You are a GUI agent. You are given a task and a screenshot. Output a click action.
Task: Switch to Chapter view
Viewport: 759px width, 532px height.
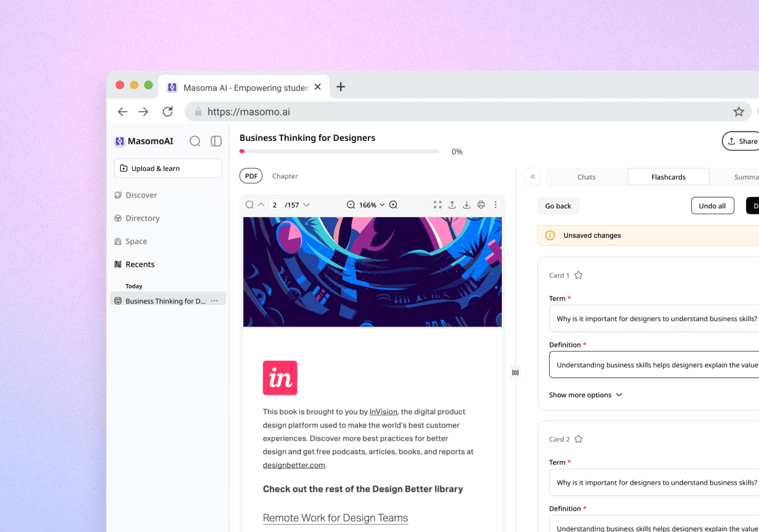click(x=285, y=176)
